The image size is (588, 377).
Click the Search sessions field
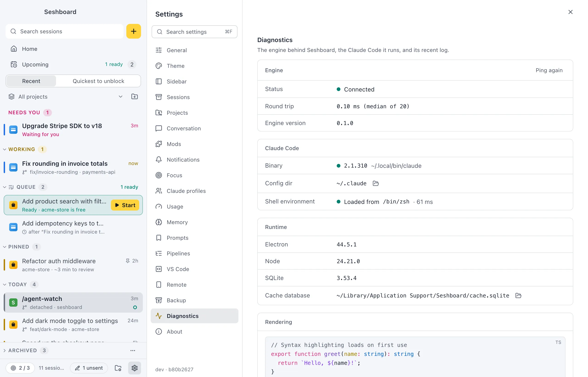[x=65, y=31]
